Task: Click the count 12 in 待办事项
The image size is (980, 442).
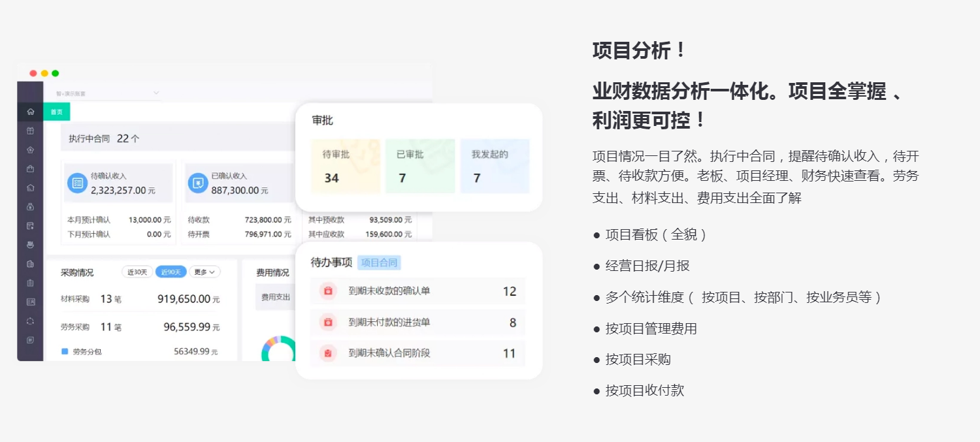Action: tap(510, 291)
